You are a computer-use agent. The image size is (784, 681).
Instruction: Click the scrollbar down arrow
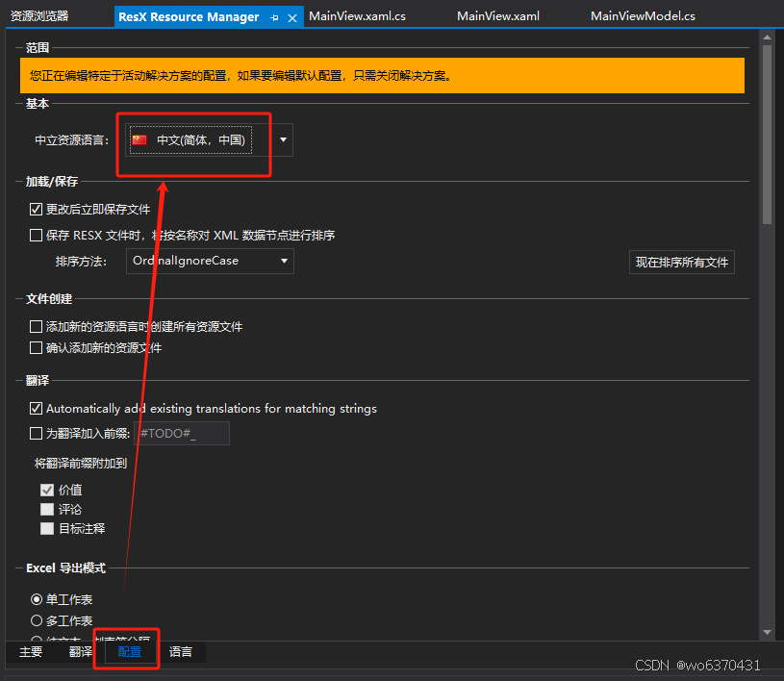(767, 633)
